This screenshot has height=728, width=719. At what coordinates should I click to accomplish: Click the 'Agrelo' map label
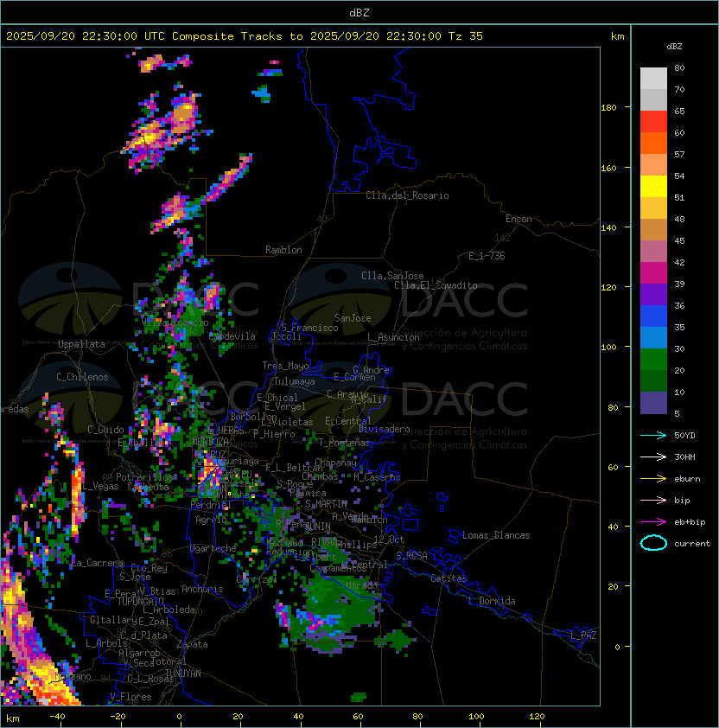click(211, 520)
